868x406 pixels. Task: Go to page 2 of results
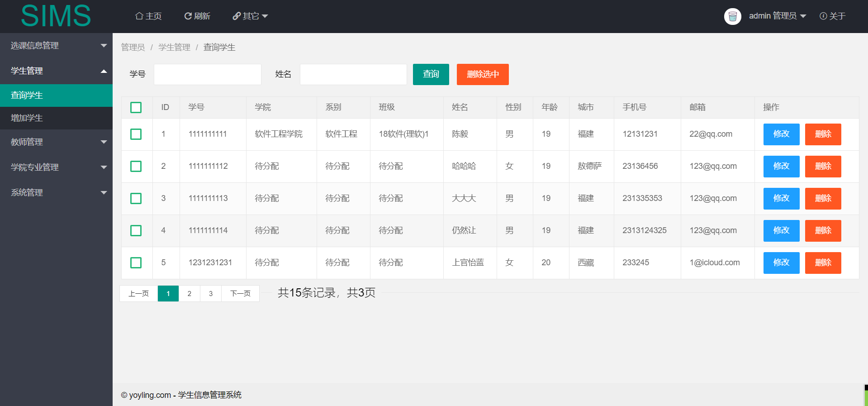point(190,293)
